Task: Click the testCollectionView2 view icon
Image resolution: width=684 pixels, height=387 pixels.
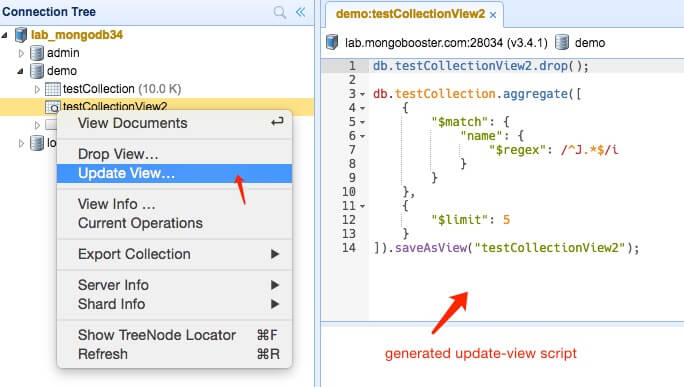Action: coord(53,106)
